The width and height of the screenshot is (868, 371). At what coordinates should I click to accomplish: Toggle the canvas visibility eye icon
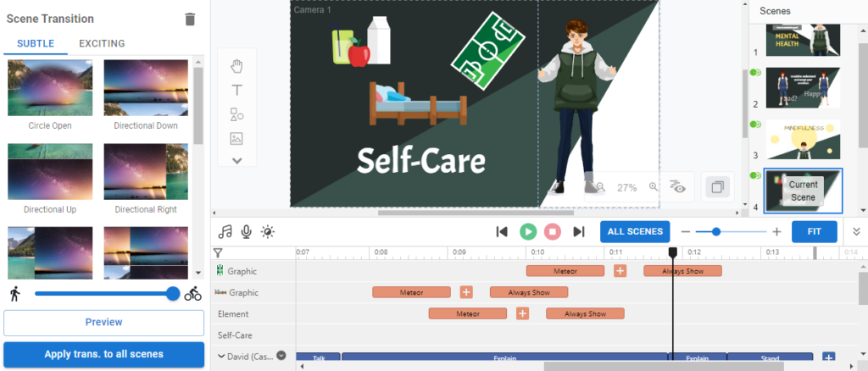(x=676, y=186)
